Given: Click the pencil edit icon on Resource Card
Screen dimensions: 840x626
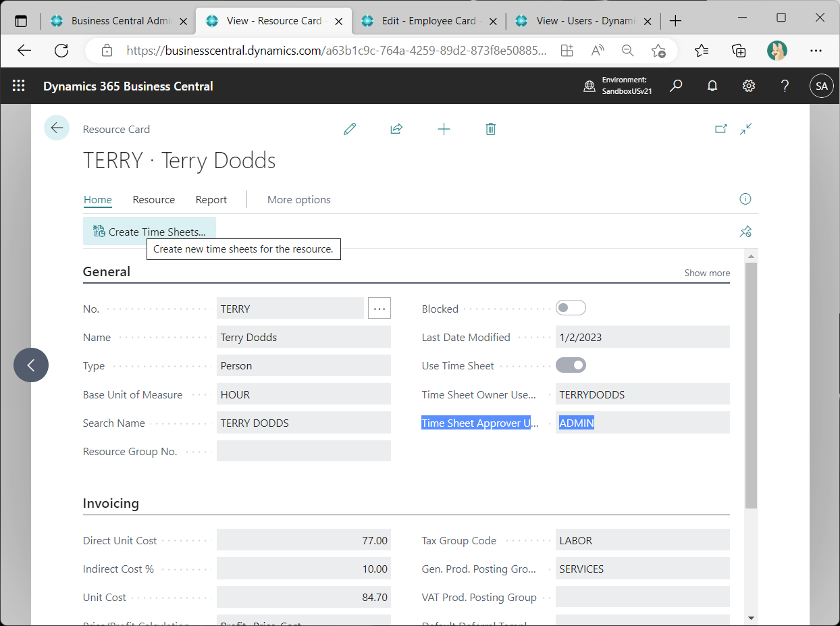Looking at the screenshot, I should point(349,129).
